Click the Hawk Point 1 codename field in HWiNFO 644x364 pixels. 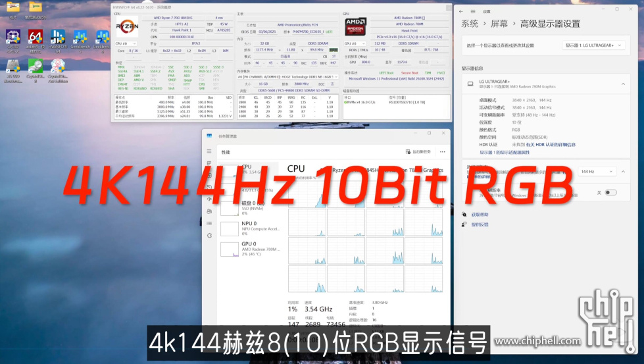(x=182, y=30)
